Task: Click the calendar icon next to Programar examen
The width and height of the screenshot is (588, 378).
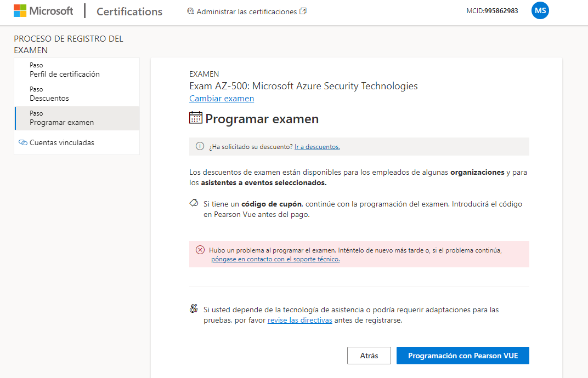Action: click(195, 118)
